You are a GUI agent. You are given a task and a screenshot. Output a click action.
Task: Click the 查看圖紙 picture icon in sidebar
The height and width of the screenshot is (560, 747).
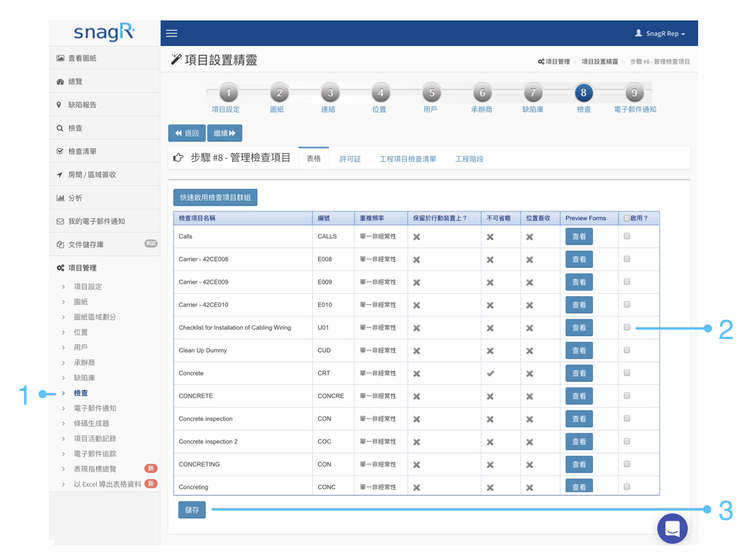pos(61,58)
